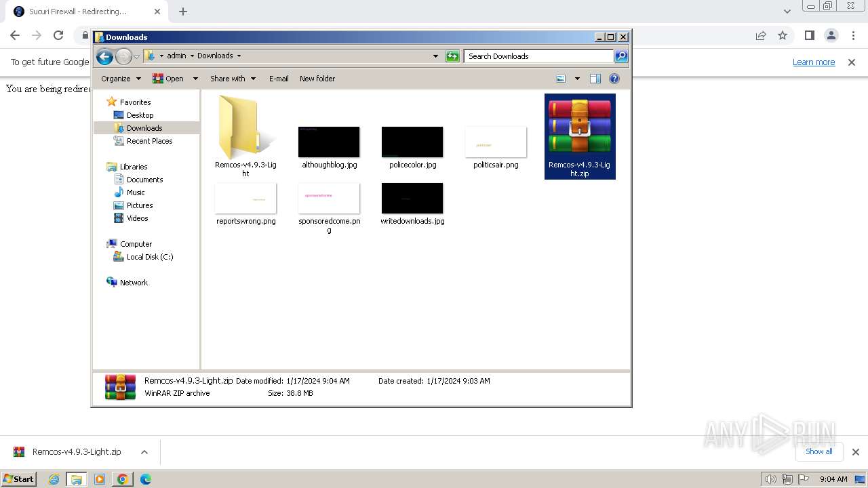Select the Remcos-v4.9.3-Light folder
Image resolution: width=868 pixels, height=488 pixels.
click(x=245, y=136)
